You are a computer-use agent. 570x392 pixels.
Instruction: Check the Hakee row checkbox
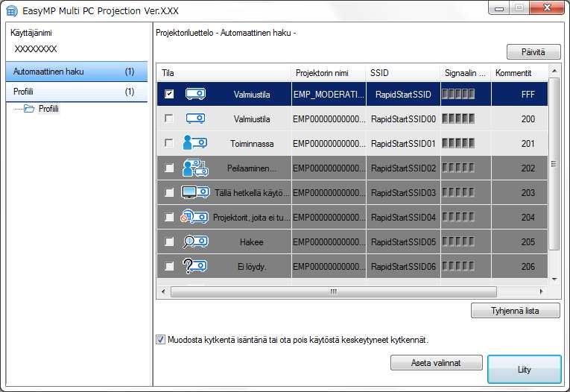point(169,241)
